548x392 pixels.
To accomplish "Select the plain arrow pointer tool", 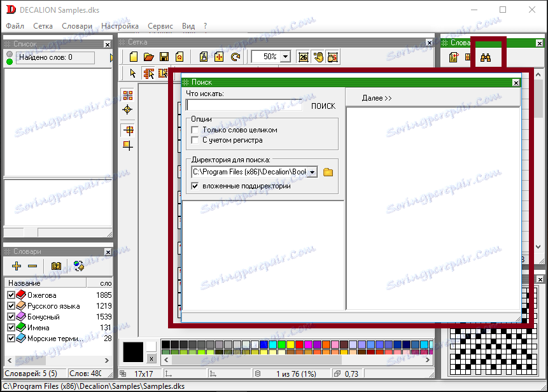I will pos(133,73).
